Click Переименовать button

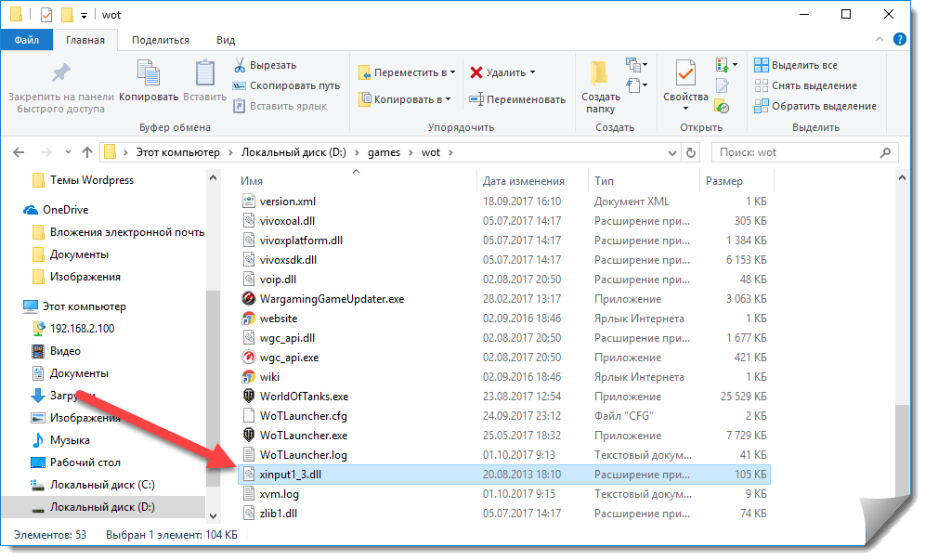pyautogui.click(x=517, y=99)
